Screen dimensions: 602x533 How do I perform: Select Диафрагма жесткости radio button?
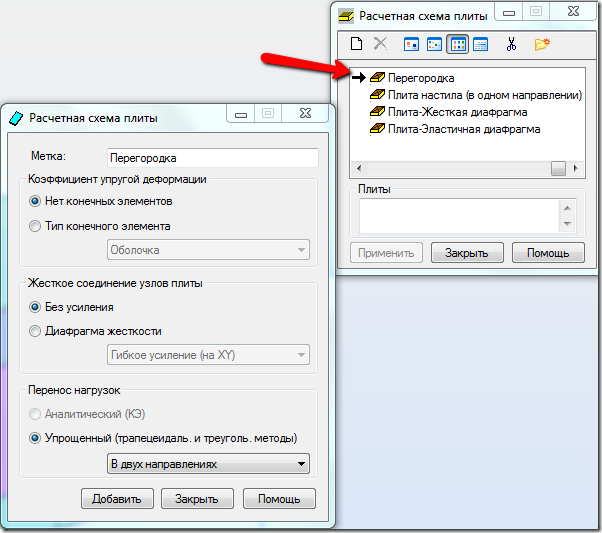tap(35, 331)
